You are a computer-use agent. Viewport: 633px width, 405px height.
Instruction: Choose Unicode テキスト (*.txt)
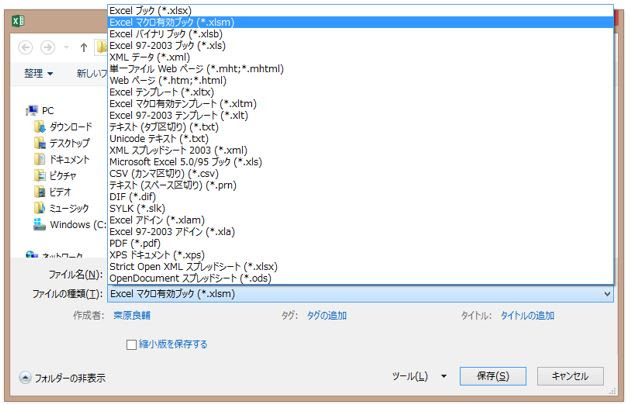click(x=361, y=138)
